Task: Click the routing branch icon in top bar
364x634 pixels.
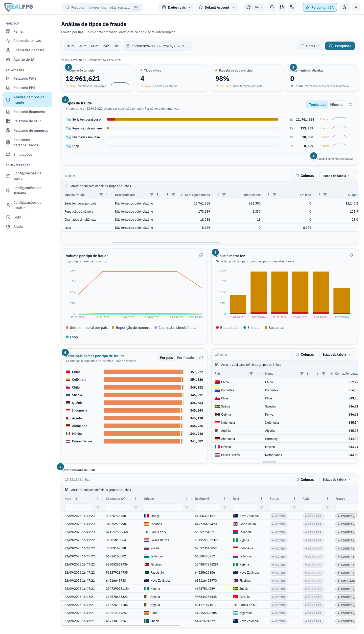Action: (x=282, y=7)
